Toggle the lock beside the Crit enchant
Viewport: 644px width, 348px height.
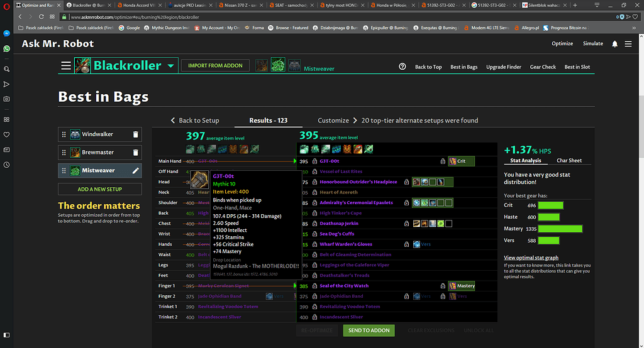[443, 161]
